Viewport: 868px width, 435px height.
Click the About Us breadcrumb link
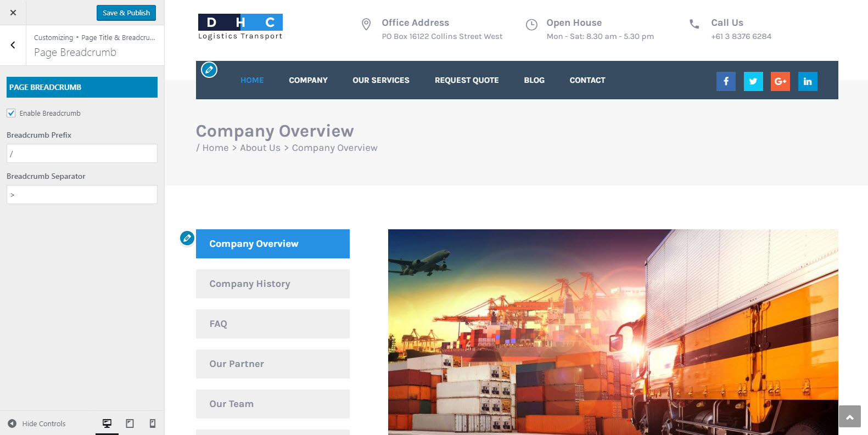[260, 148]
